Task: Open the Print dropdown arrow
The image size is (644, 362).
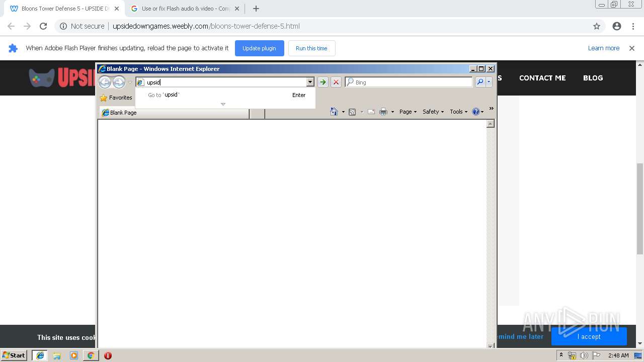Action: [x=392, y=112]
